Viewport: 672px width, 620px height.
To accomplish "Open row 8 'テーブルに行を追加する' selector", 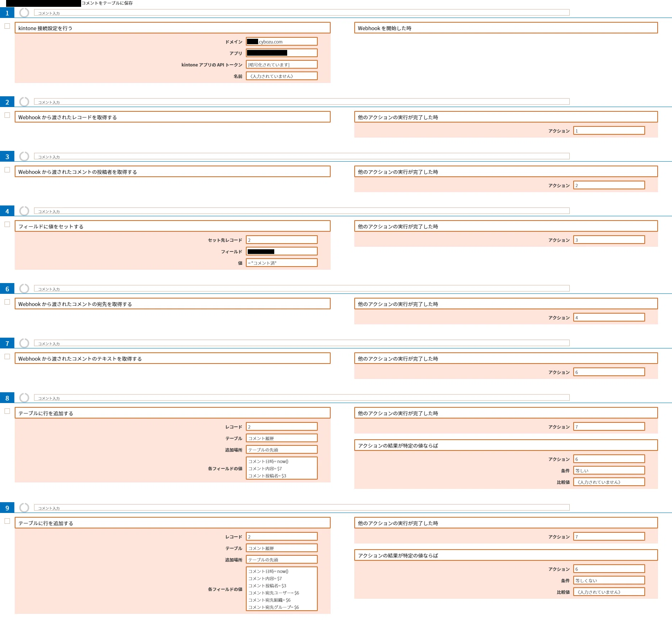I will [173, 413].
